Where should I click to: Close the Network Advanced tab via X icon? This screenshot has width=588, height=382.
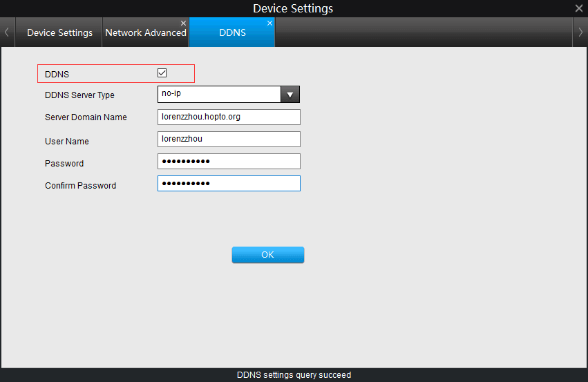(183, 23)
